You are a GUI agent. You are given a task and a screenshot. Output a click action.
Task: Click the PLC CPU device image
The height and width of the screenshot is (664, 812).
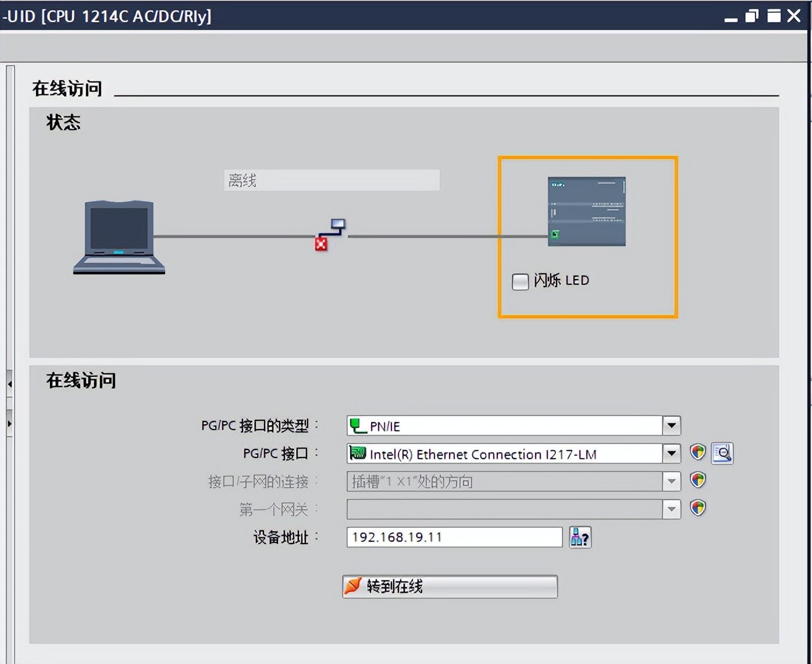[586, 211]
